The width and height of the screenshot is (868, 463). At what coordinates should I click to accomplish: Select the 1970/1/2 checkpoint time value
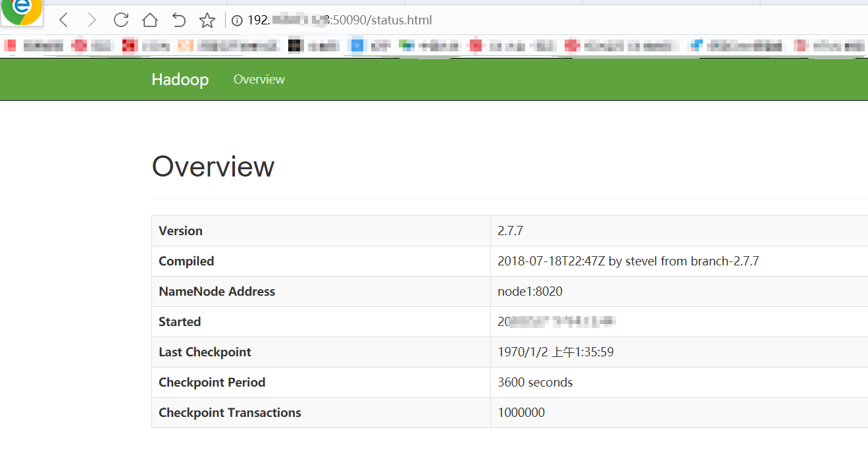coord(555,352)
